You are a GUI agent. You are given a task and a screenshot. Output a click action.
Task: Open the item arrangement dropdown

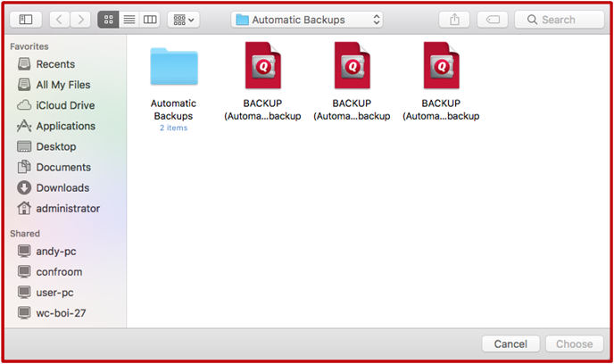184,19
